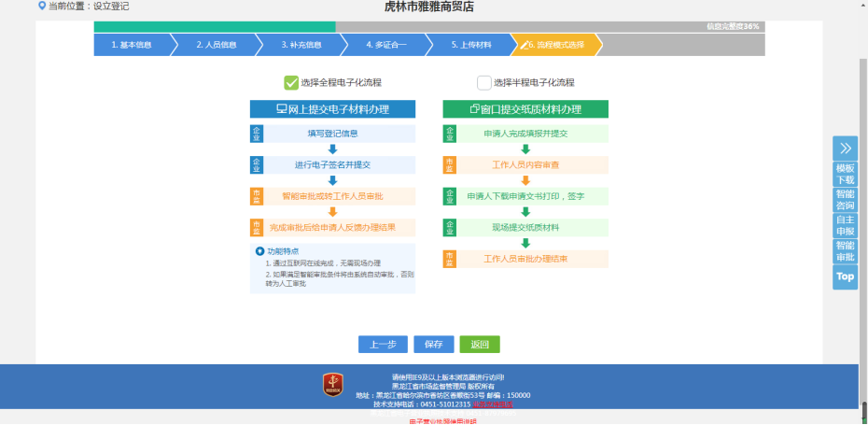The width and height of the screenshot is (868, 425).
Task: Go to step 1. 基本信息
Action: pyautogui.click(x=132, y=45)
